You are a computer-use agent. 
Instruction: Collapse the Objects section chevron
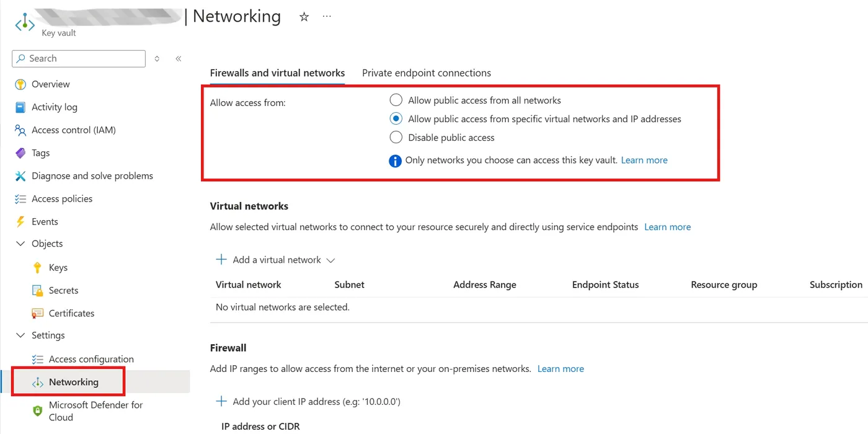[x=20, y=244]
